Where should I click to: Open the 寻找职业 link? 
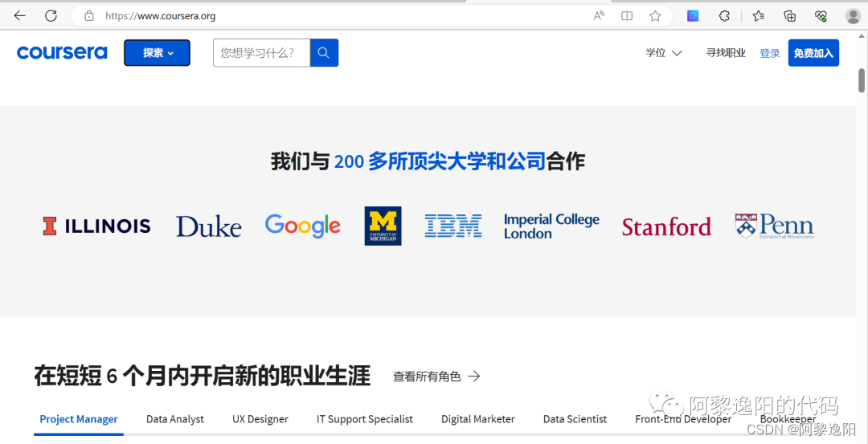(x=726, y=53)
